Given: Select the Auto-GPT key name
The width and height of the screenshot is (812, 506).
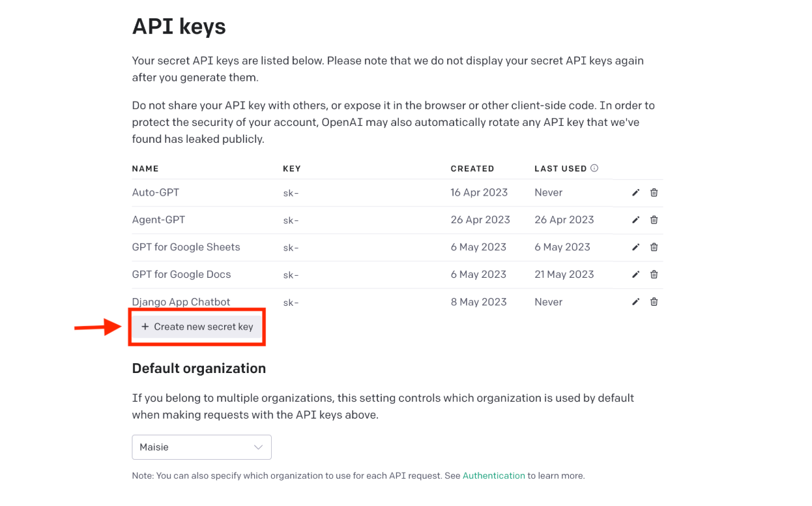Looking at the screenshot, I should [156, 193].
